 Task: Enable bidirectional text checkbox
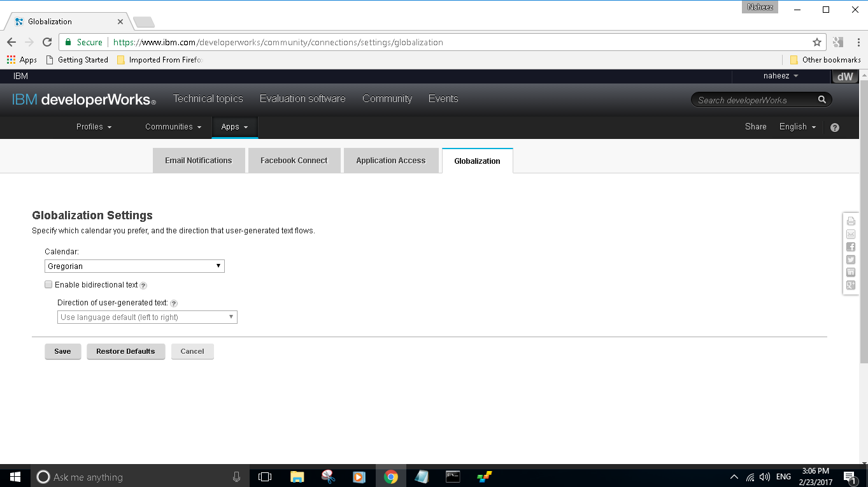48,285
